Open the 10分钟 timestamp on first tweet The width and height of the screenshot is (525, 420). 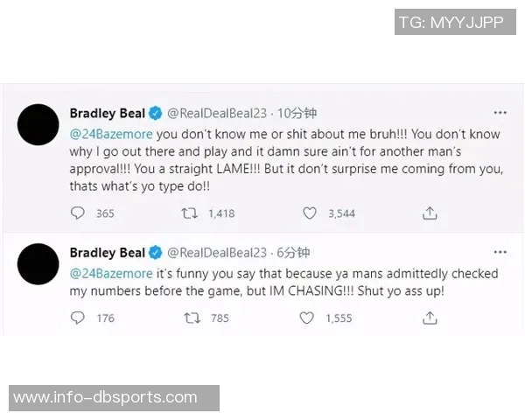coord(297,113)
